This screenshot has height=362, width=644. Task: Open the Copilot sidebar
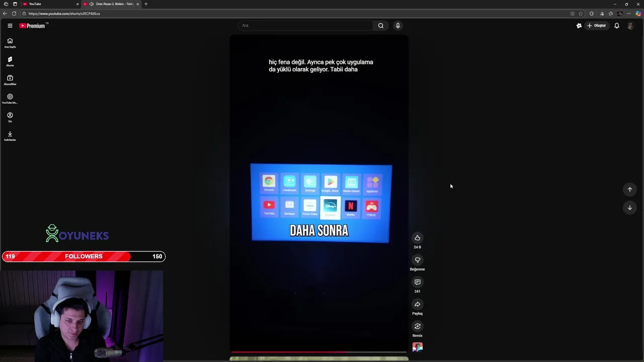click(x=638, y=14)
